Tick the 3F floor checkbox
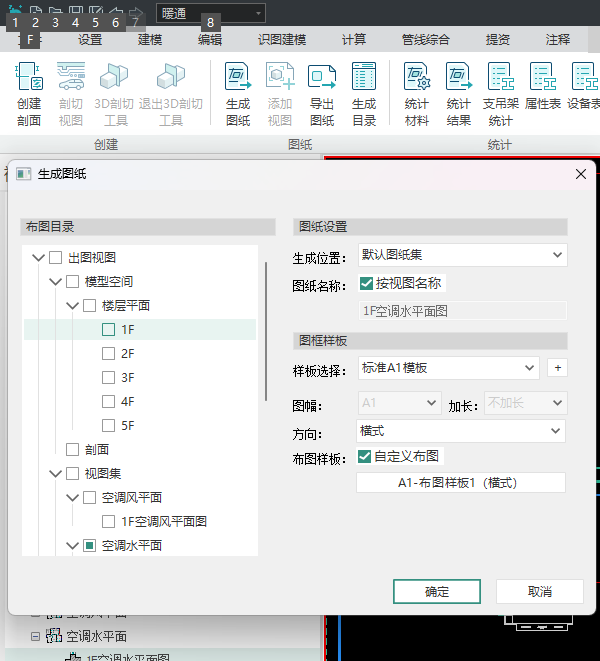 click(108, 377)
